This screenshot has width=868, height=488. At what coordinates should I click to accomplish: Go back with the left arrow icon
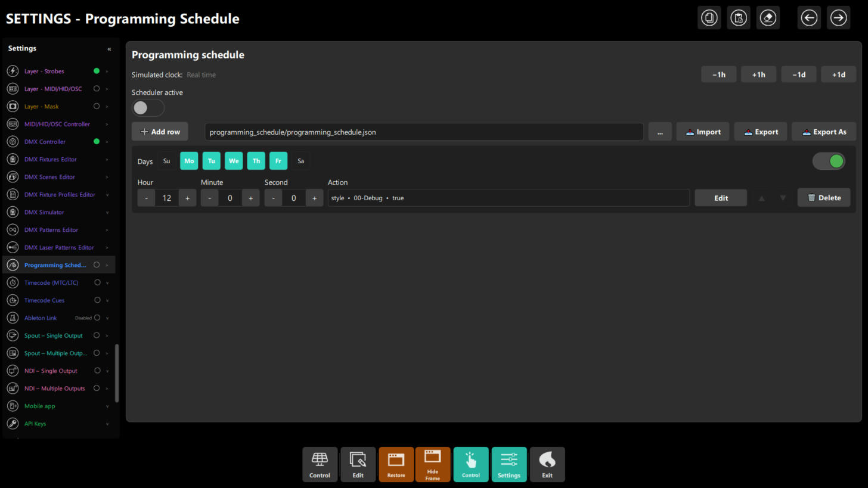point(809,18)
